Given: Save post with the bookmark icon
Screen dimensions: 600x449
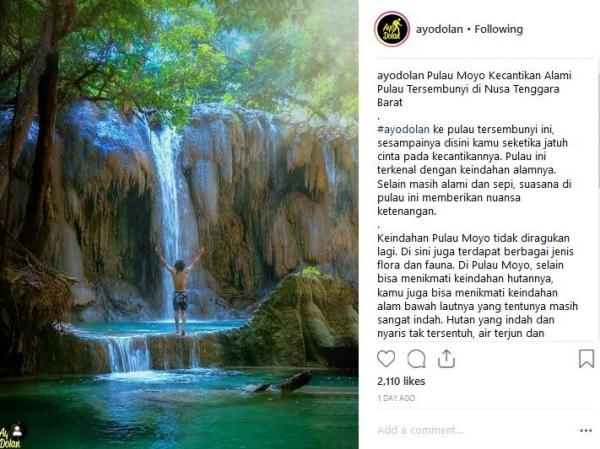Looking at the screenshot, I should 586,359.
